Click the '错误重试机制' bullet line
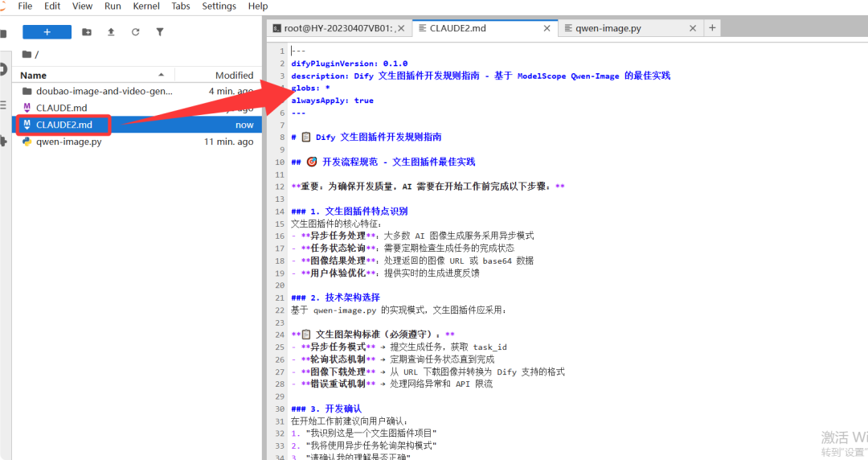The width and height of the screenshot is (868, 460). click(x=392, y=384)
